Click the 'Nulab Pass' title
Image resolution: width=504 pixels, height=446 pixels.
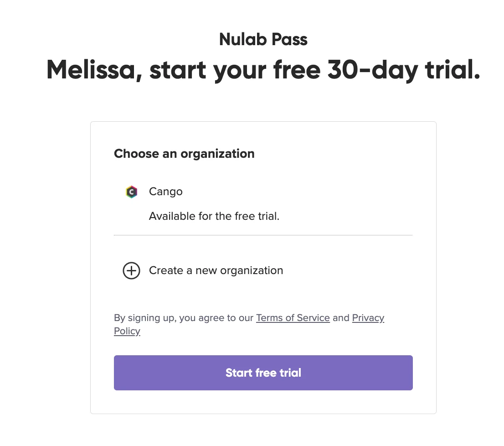pyautogui.click(x=263, y=39)
